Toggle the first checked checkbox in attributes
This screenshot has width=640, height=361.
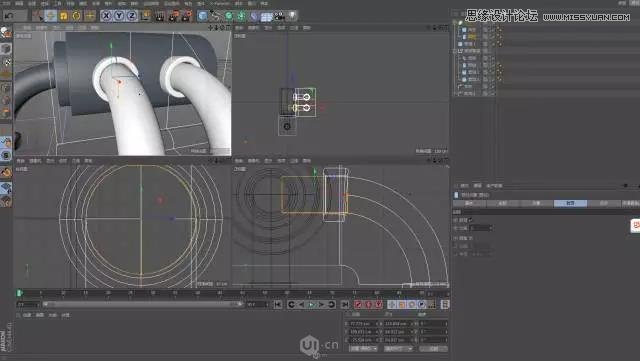point(471,220)
